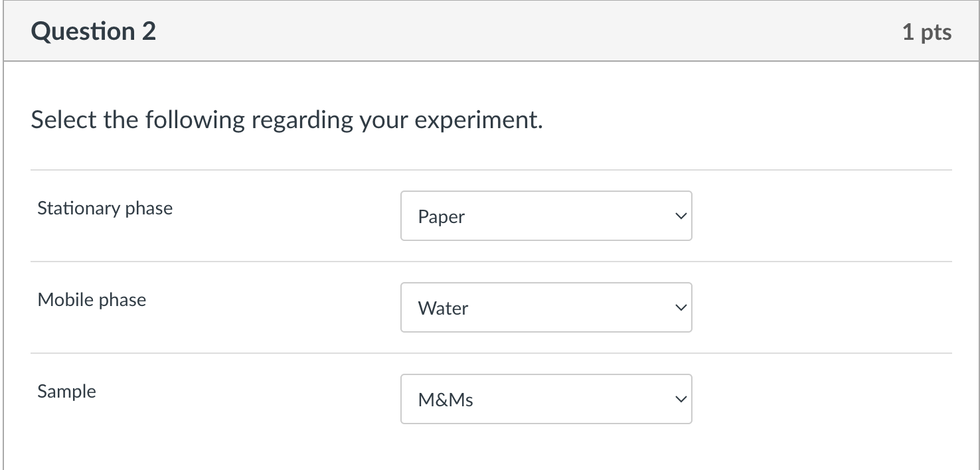Open the Mobile phase dropdown showing Water
The width and height of the screenshot is (980, 470).
546,307
